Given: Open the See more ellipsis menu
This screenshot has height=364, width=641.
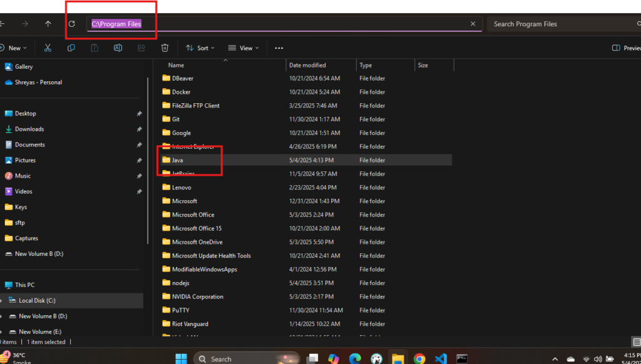Looking at the screenshot, I should click(279, 48).
